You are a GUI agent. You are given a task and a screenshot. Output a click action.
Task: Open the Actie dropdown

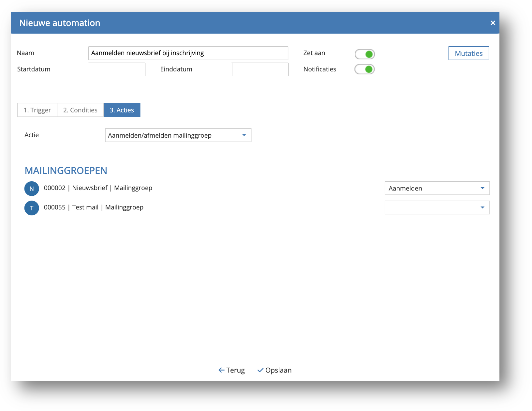point(178,135)
